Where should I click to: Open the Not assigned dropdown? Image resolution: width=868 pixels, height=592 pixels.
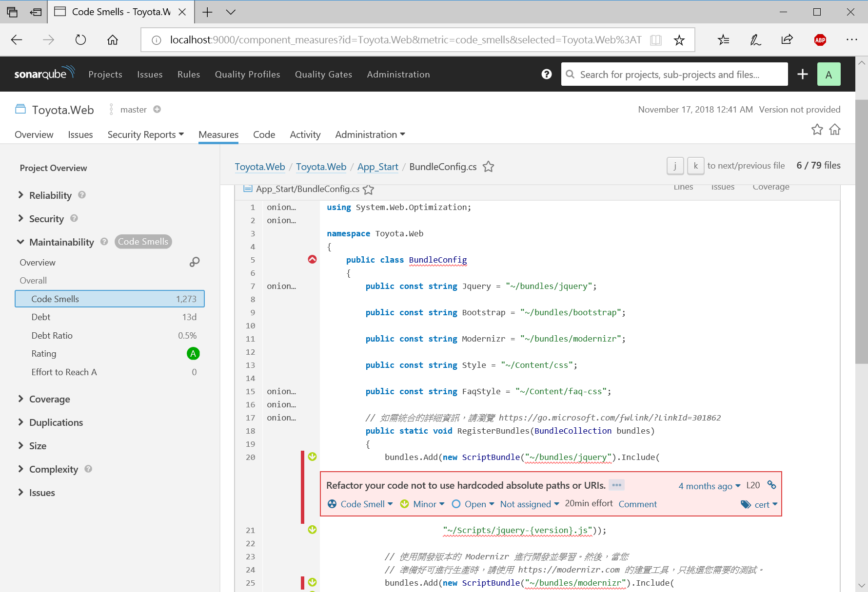coord(530,504)
